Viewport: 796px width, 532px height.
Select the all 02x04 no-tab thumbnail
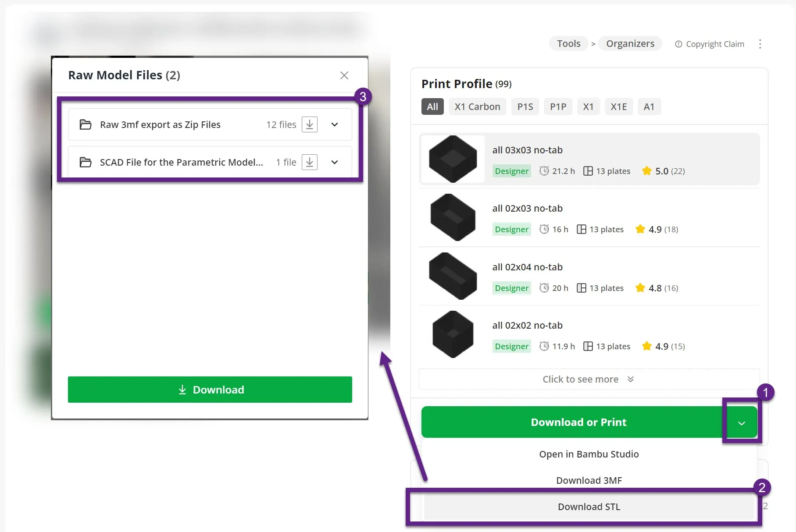pos(453,276)
